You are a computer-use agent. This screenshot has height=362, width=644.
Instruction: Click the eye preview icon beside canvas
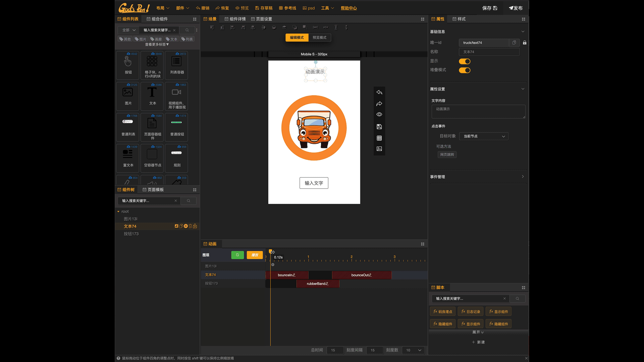[379, 115]
